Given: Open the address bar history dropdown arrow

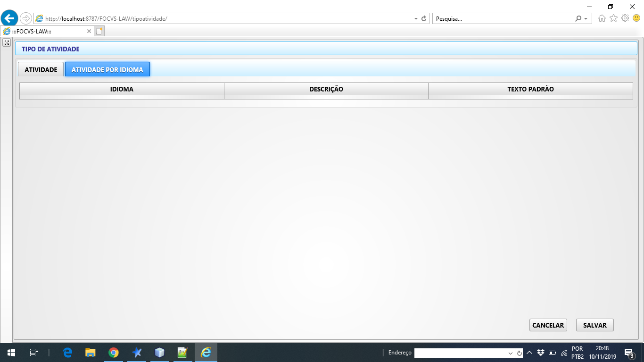Looking at the screenshot, I should (x=416, y=19).
